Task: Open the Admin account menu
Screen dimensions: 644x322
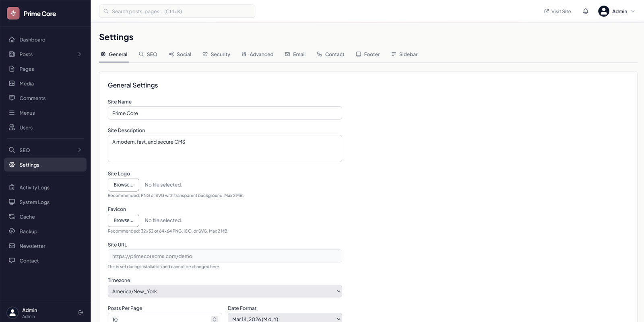Action: 616,11
